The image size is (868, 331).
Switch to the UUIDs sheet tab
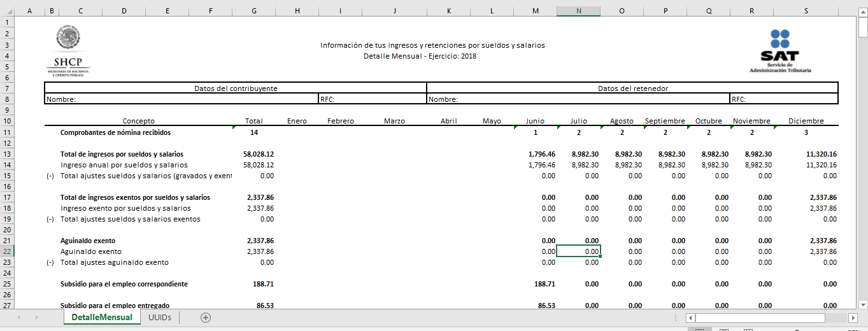coord(160,317)
